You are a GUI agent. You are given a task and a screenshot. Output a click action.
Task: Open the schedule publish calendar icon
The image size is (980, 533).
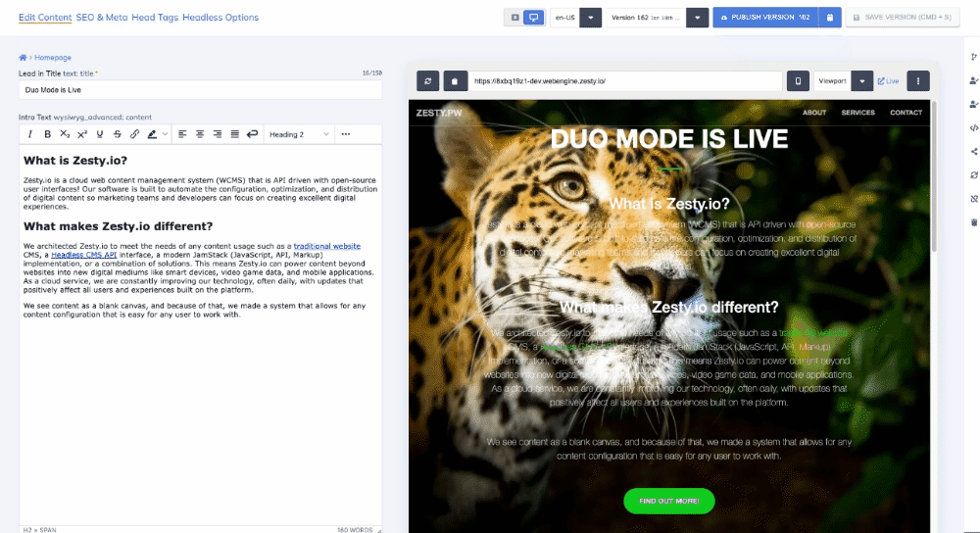pyautogui.click(x=830, y=18)
